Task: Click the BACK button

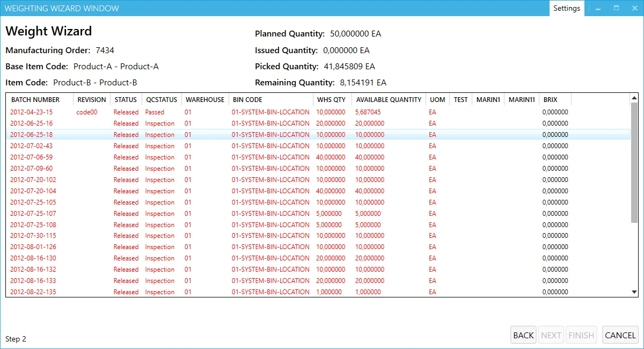Action: coord(523,335)
